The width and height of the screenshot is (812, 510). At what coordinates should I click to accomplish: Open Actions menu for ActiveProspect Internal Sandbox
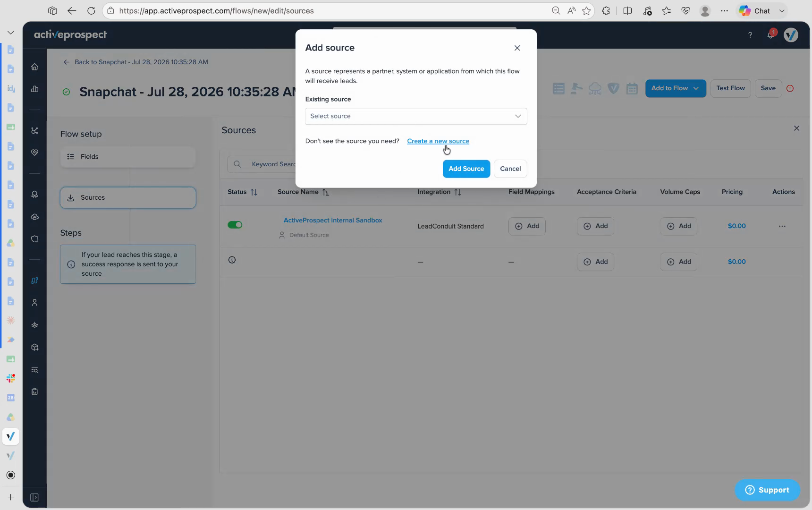[782, 226]
